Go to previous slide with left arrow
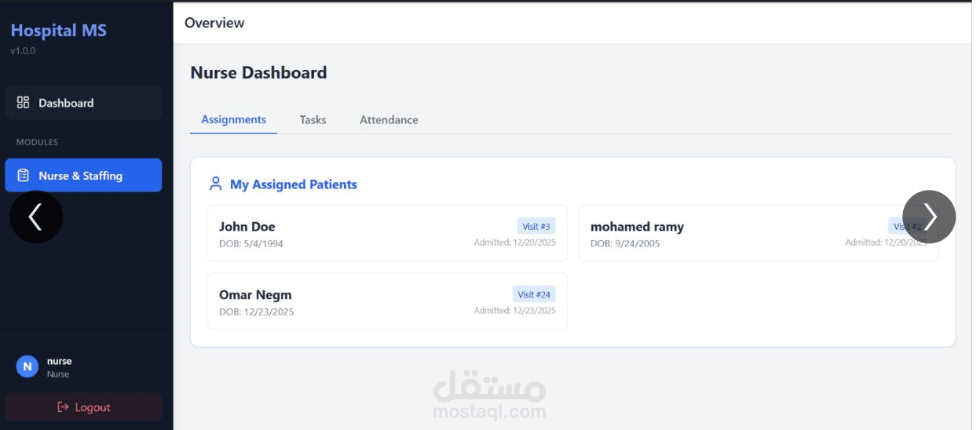 pos(36,217)
